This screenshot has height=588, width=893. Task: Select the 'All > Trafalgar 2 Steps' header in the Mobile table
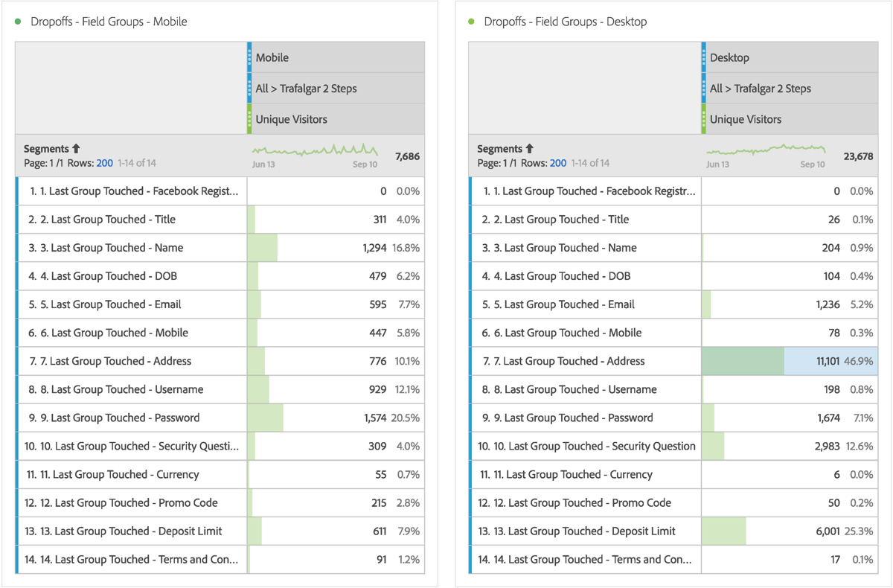click(306, 89)
